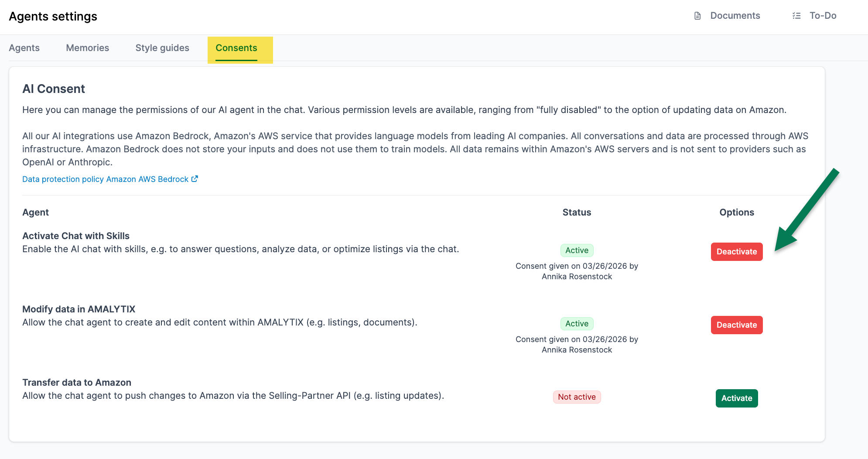Open Data protection policy Amazon AWS Bedrock link
The height and width of the screenshot is (459, 868).
[105, 179]
